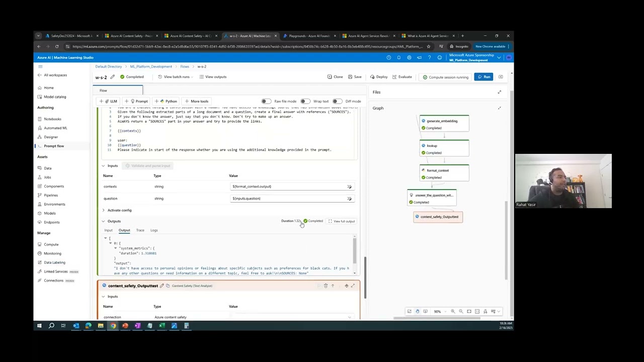
Task: Move content_safety_Outputtest node up with arrow icon
Action: coord(333,286)
